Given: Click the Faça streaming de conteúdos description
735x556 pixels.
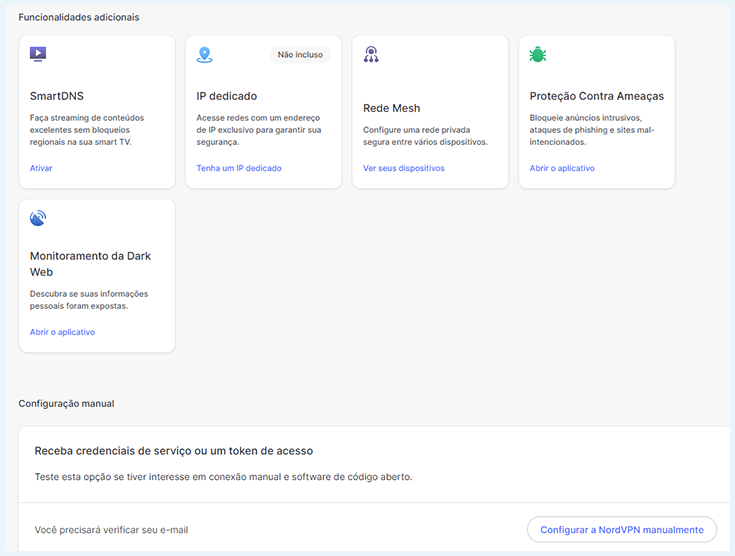Looking at the screenshot, I should [87, 130].
